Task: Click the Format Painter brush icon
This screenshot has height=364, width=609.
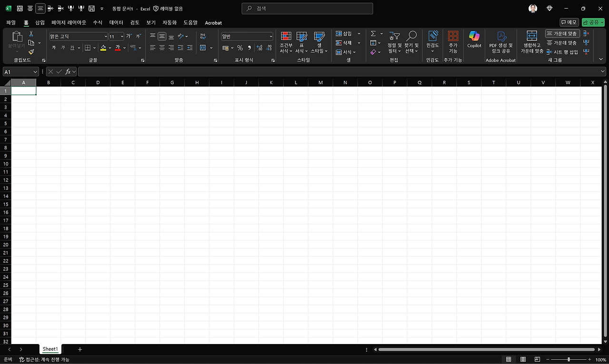Action: coord(31,52)
